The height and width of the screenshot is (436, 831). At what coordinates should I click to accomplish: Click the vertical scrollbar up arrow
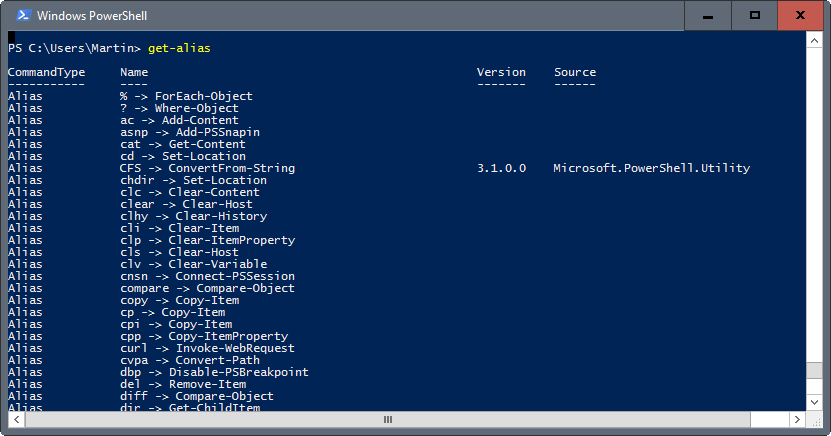(815, 40)
